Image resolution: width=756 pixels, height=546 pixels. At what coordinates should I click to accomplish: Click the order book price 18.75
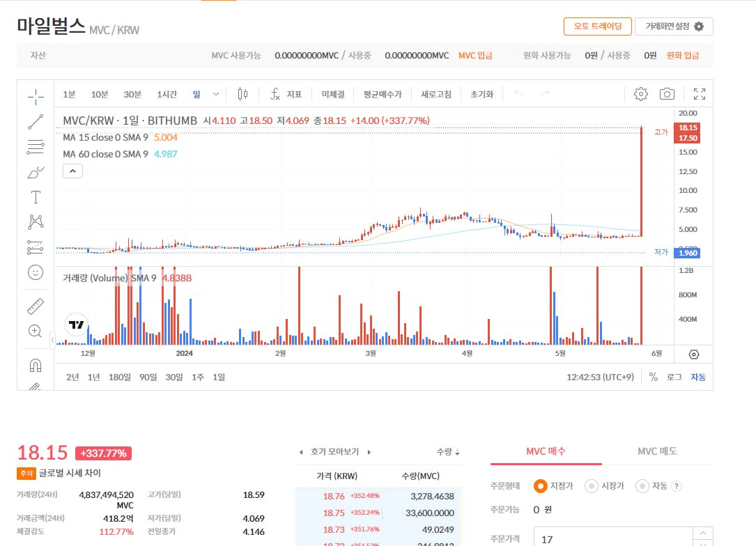334,513
